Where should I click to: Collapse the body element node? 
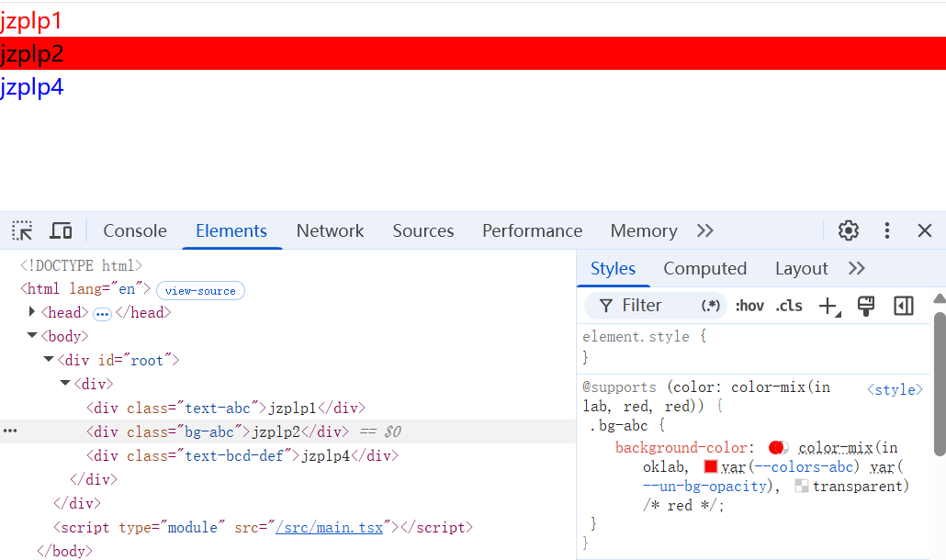[x=32, y=335]
